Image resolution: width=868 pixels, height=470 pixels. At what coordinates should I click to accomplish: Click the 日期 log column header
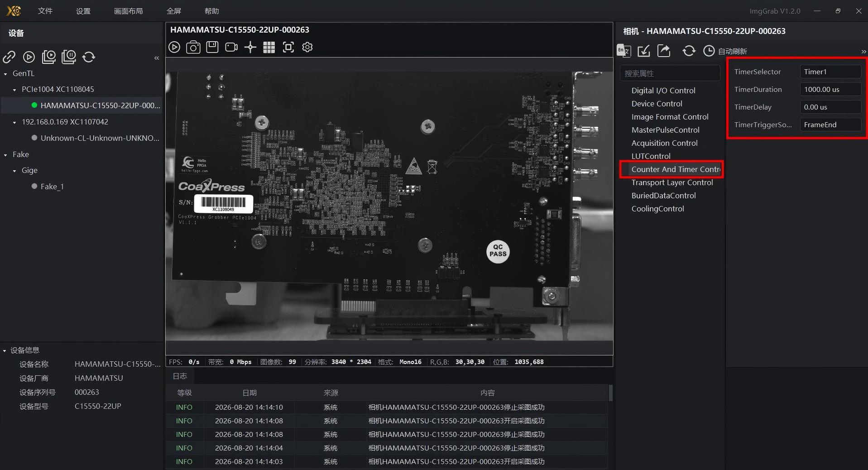pos(249,393)
